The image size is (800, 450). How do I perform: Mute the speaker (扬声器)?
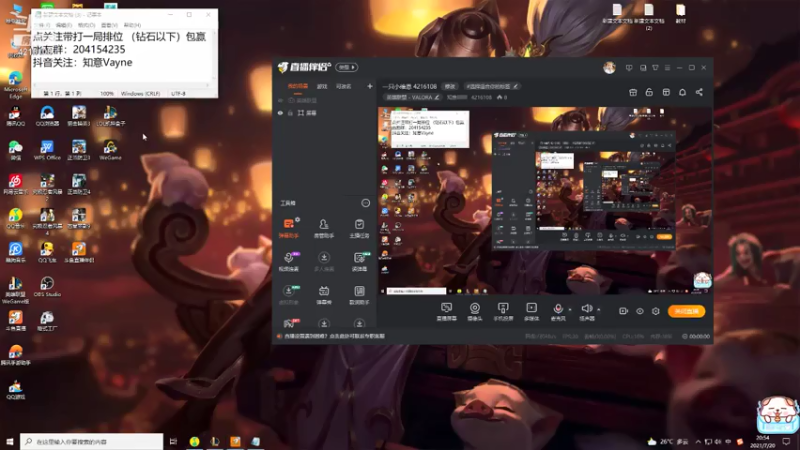587,311
